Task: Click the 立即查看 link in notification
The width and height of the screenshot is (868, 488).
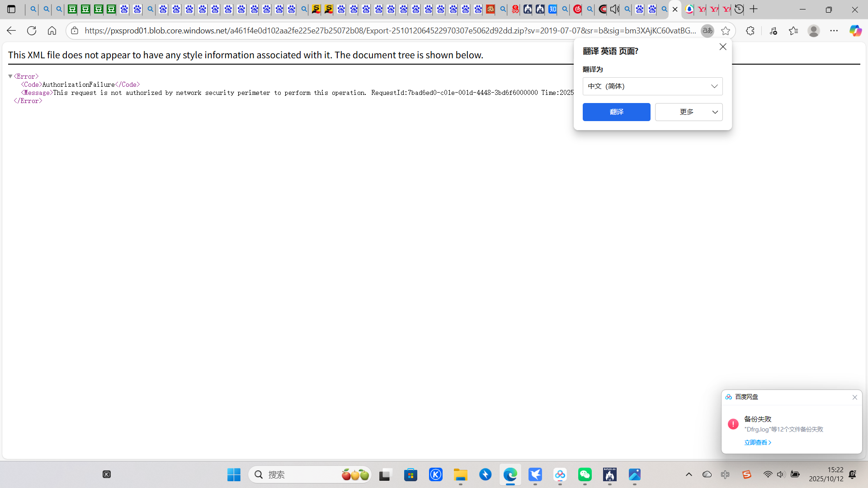Action: [757, 442]
